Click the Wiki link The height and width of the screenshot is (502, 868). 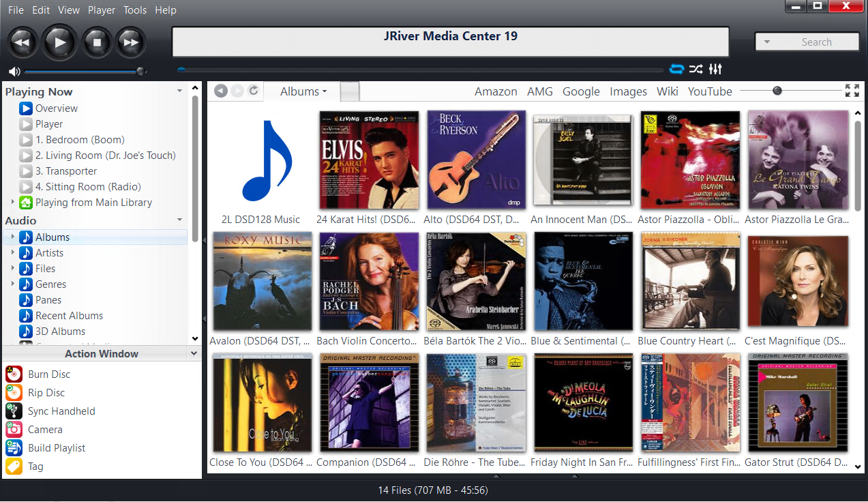click(x=668, y=91)
